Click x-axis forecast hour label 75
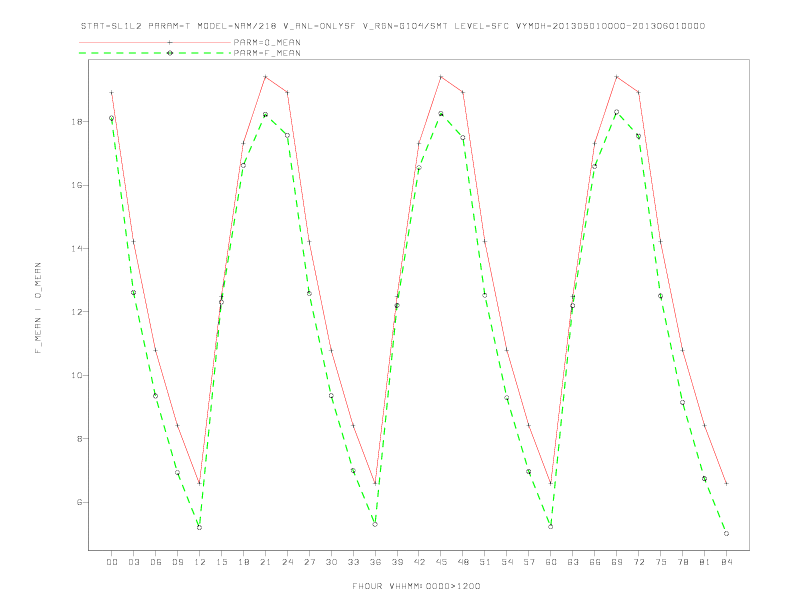 [661, 562]
